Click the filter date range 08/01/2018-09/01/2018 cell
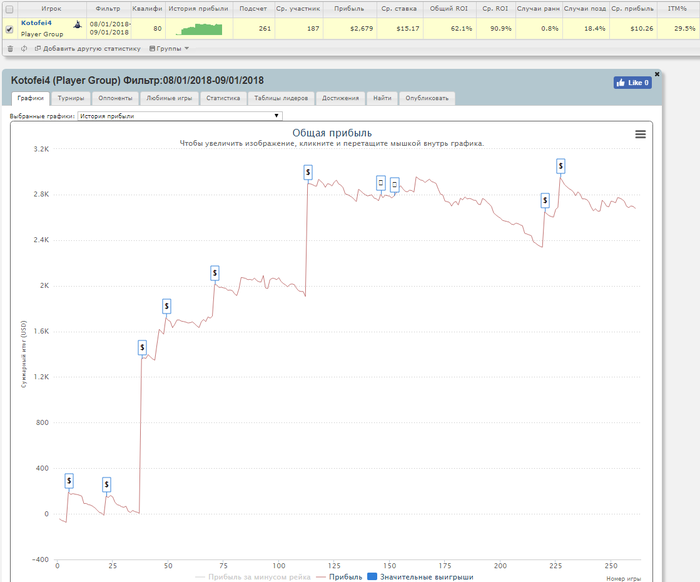The height and width of the screenshot is (582, 700). pos(109,28)
